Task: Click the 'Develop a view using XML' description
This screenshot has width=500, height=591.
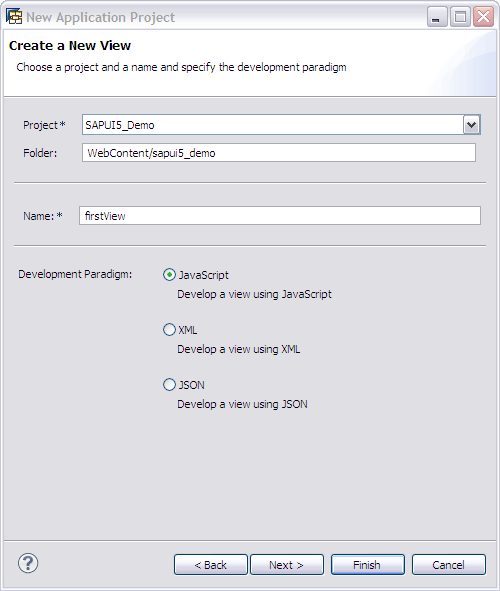Action: [x=239, y=349]
